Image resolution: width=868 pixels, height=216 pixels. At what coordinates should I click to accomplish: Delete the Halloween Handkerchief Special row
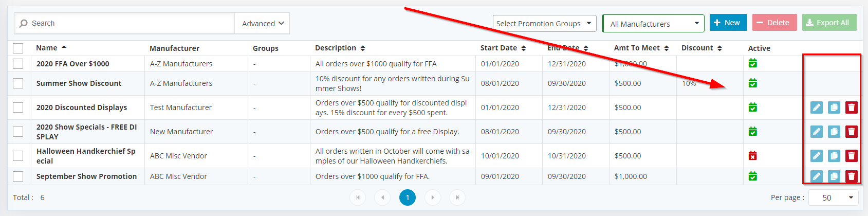[852, 156]
